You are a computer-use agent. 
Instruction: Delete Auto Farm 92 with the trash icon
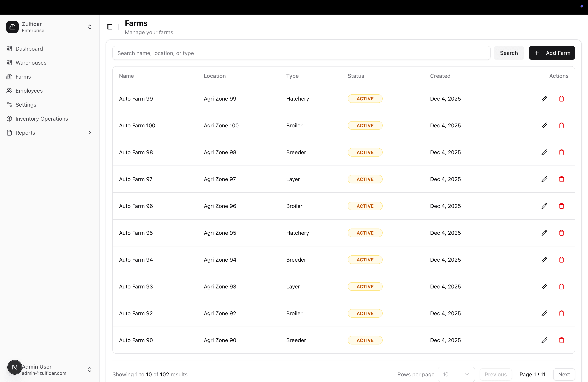561,313
